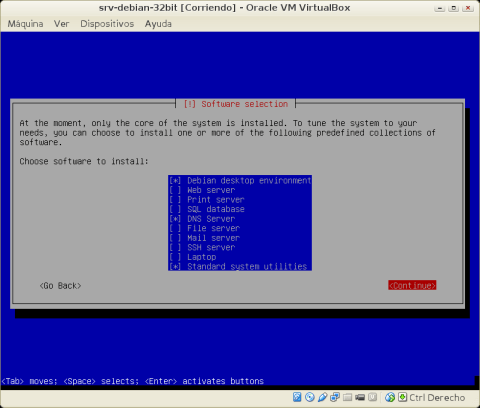
Task: Check the File server checkbox
Action: click(175, 228)
